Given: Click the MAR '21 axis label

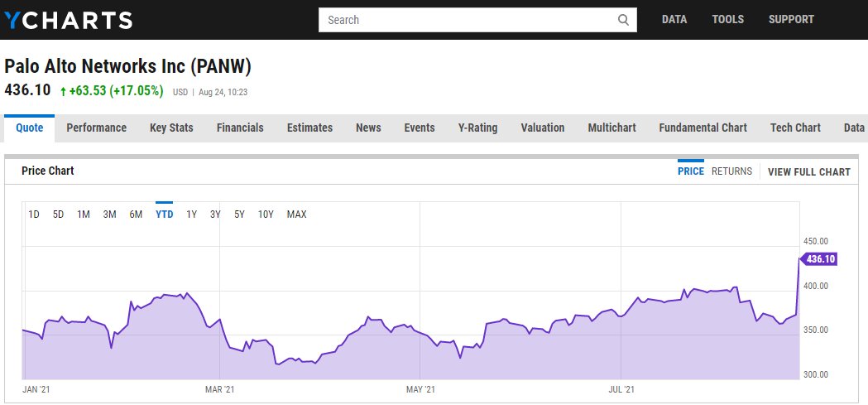Looking at the screenshot, I should 220,389.
